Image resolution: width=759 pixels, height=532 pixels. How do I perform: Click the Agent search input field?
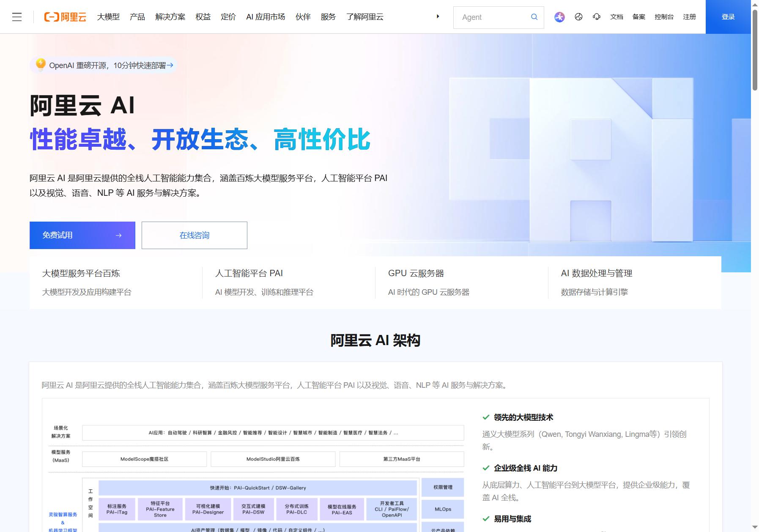[493, 17]
